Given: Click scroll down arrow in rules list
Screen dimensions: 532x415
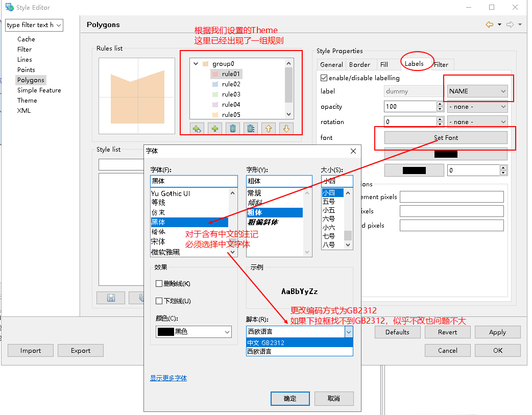Looking at the screenshot, I should [289, 114].
